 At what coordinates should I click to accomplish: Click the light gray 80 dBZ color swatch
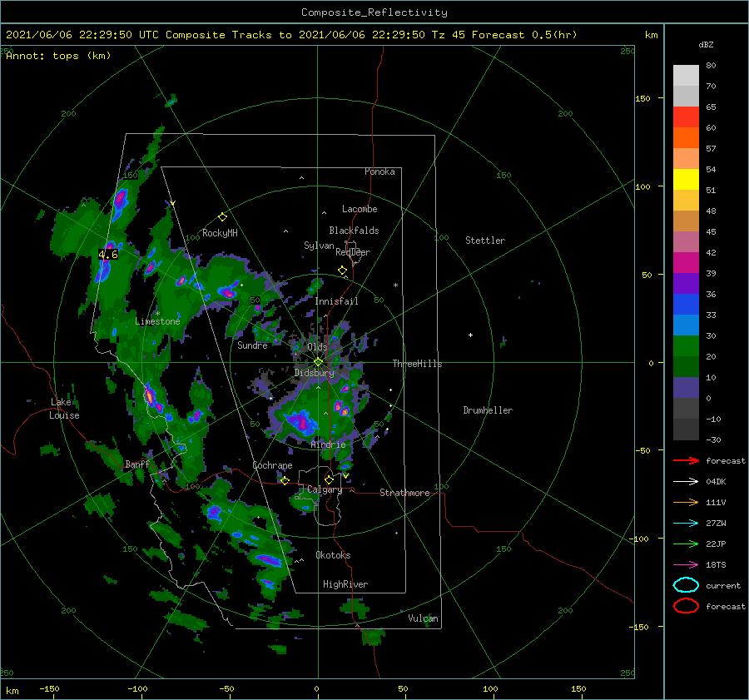(686, 76)
